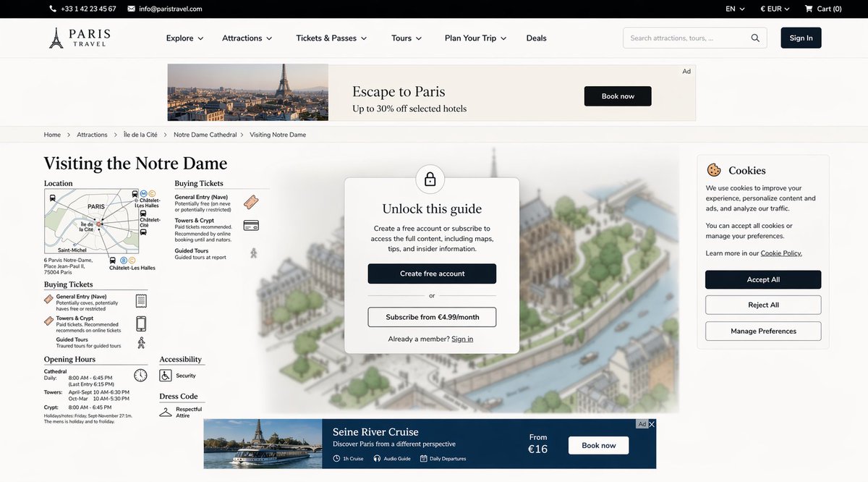Close the Seine River Cruise ad
Image resolution: width=868 pixels, height=482 pixels.
pos(652,424)
